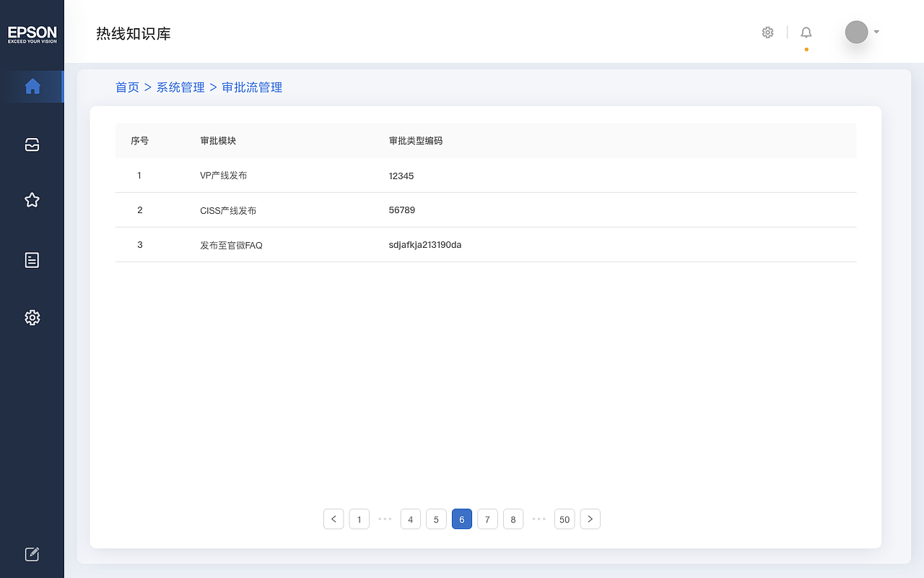Open the settings gear in the top bar

click(767, 32)
